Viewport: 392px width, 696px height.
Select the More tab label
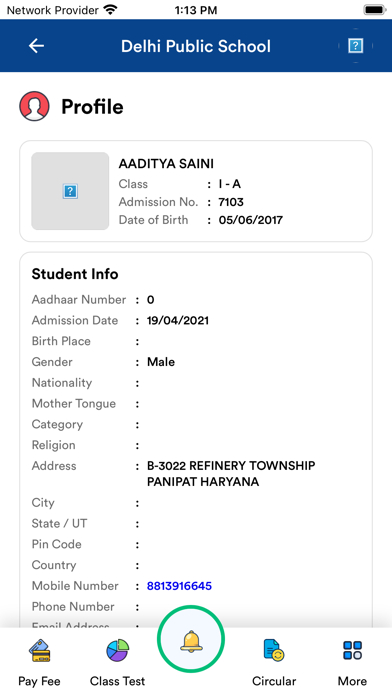tap(352, 681)
